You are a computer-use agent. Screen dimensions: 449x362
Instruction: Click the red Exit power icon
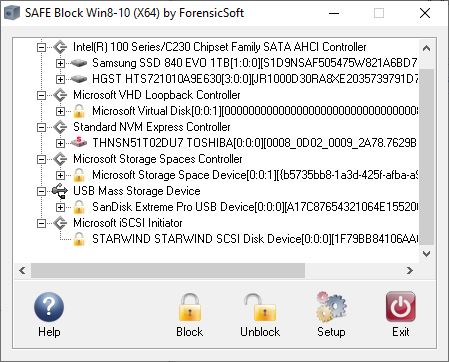[x=401, y=307]
